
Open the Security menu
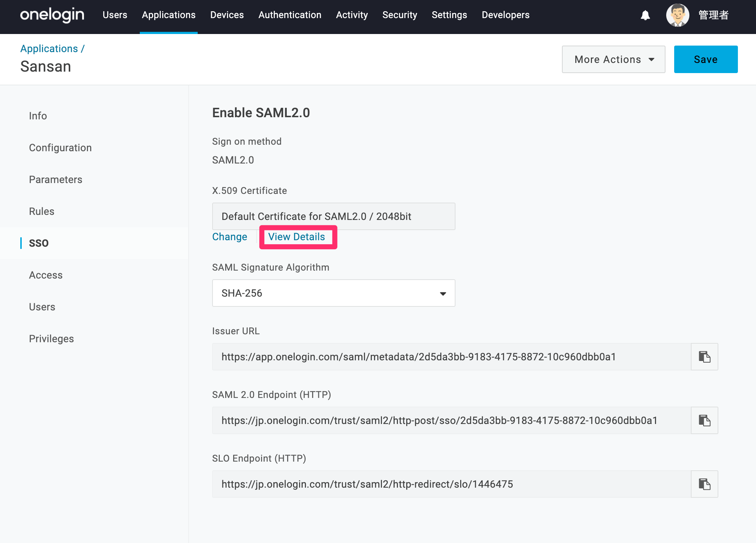pyautogui.click(x=400, y=15)
